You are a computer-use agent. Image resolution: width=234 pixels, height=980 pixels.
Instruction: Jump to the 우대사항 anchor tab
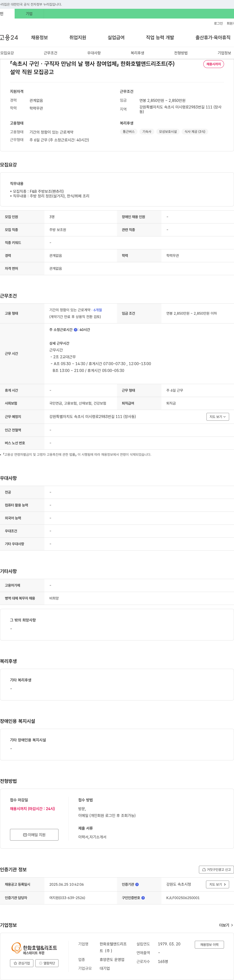tap(94, 53)
